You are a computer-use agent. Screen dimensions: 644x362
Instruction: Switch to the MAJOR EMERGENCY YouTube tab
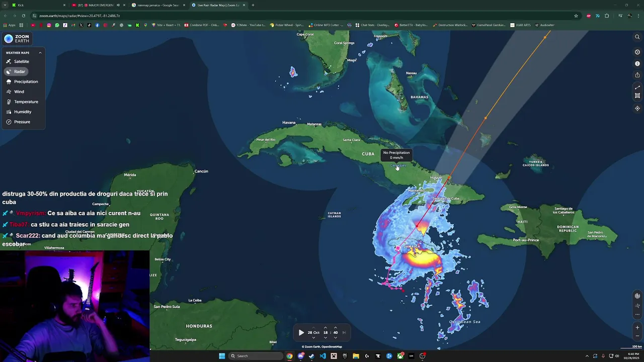pyautogui.click(x=98, y=5)
